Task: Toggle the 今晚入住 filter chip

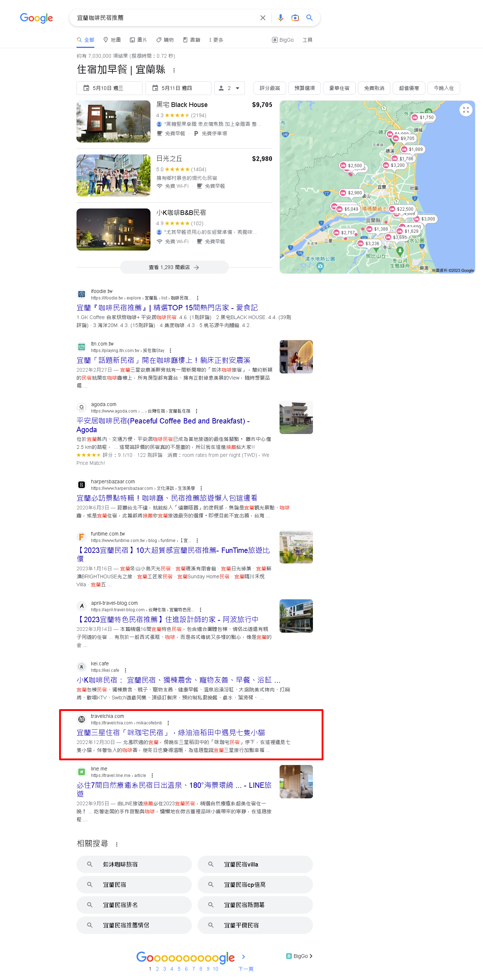Action: (444, 88)
